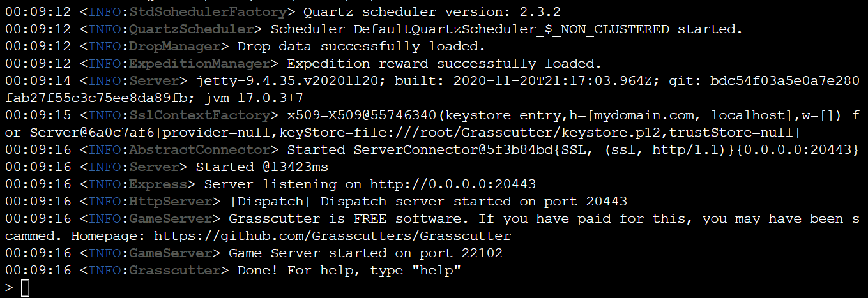Click the quoted "help" command text

coord(436,271)
